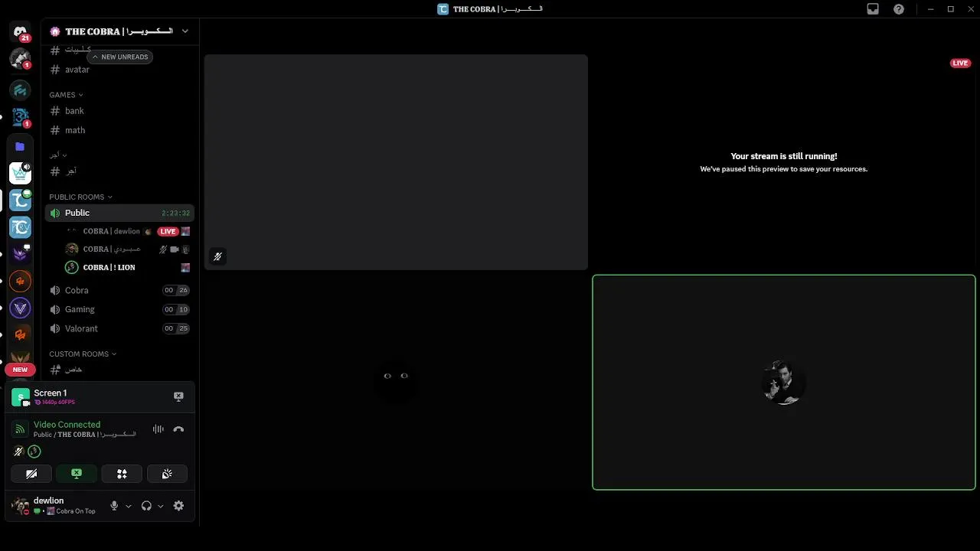
Task: Open the orange circular server icon
Action: tap(20, 281)
